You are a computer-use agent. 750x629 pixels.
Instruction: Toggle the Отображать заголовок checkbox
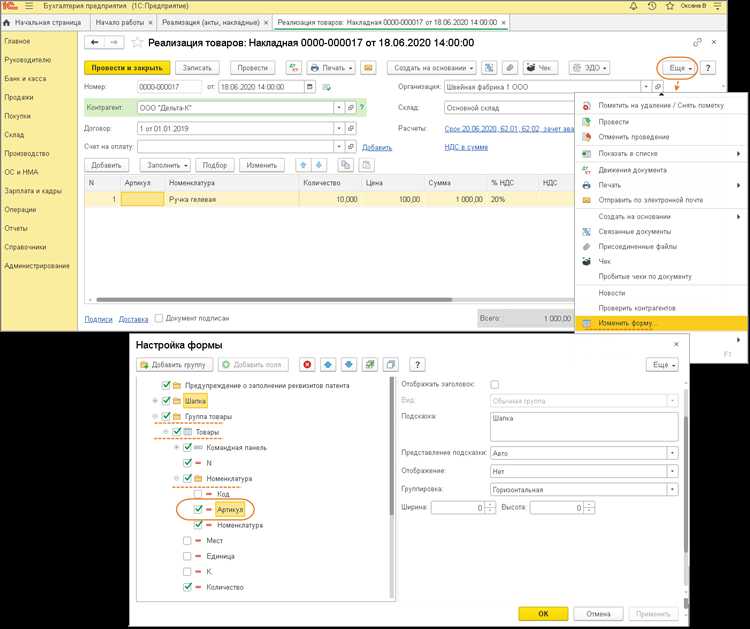494,384
